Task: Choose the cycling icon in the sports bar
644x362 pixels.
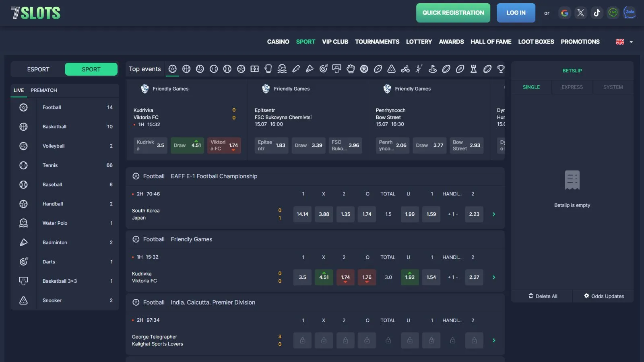Action: coord(405,69)
